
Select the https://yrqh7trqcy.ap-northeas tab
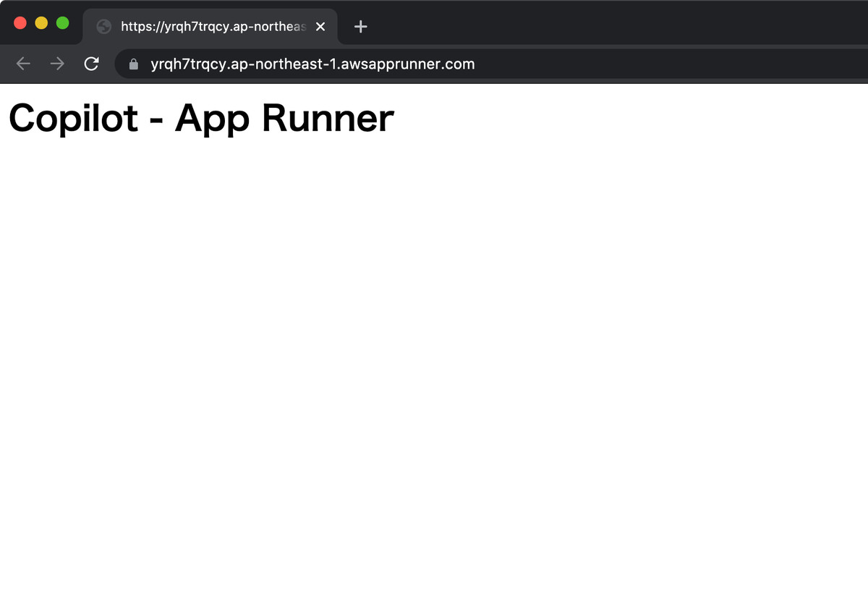210,27
